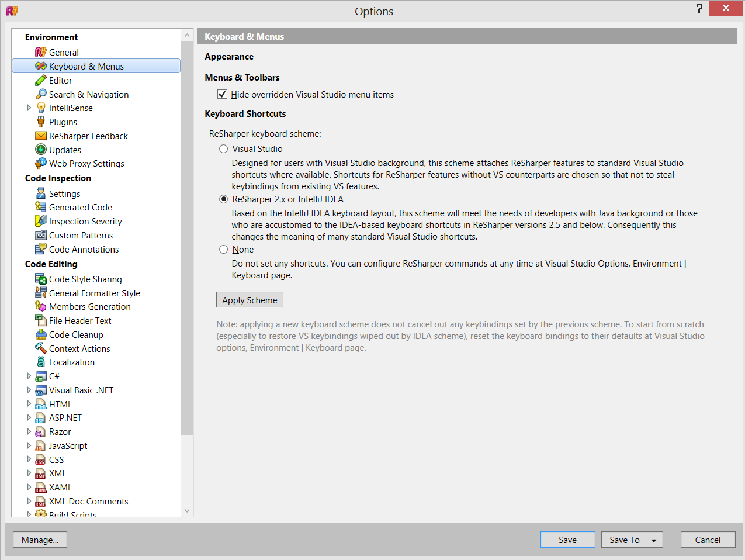This screenshot has height=560, width=745.
Task: Click the General ReSharper icon
Action: pyautogui.click(x=41, y=53)
